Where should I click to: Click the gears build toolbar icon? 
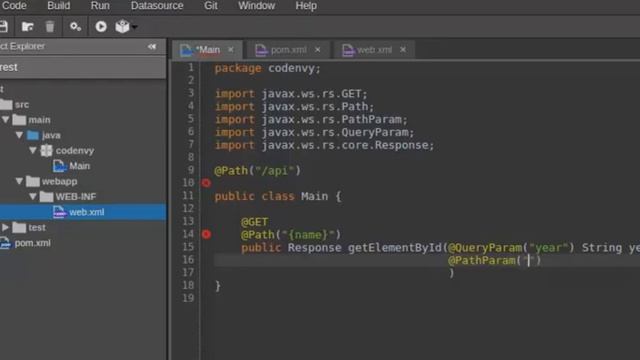[75, 27]
